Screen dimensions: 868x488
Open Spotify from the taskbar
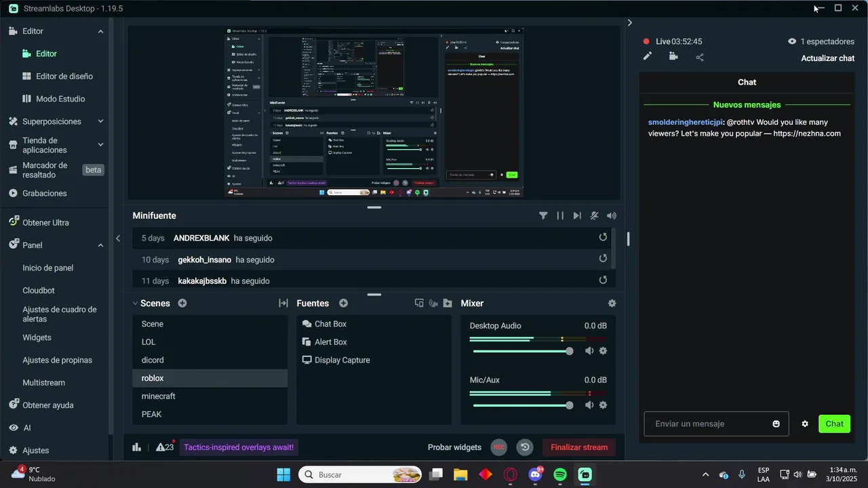click(560, 474)
